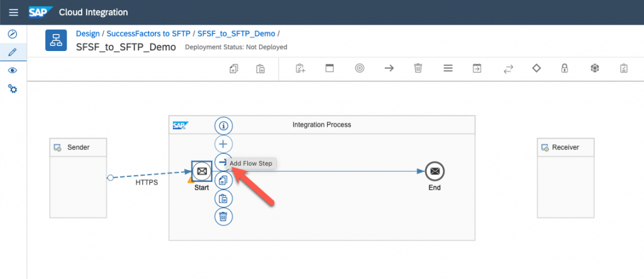Click the Cloud Integration header title
The width and height of the screenshot is (644, 279).
(x=93, y=13)
